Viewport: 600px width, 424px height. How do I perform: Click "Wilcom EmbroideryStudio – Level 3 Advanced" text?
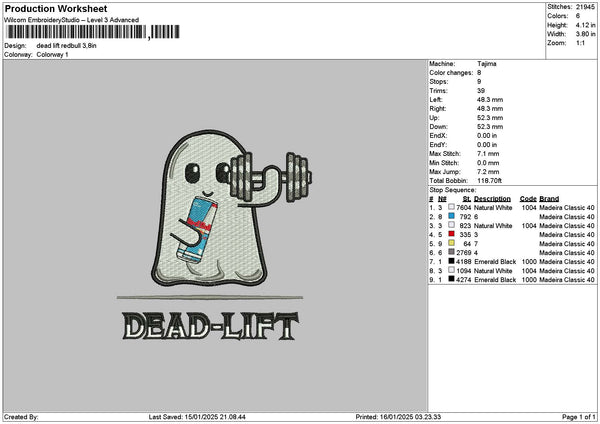pos(72,20)
